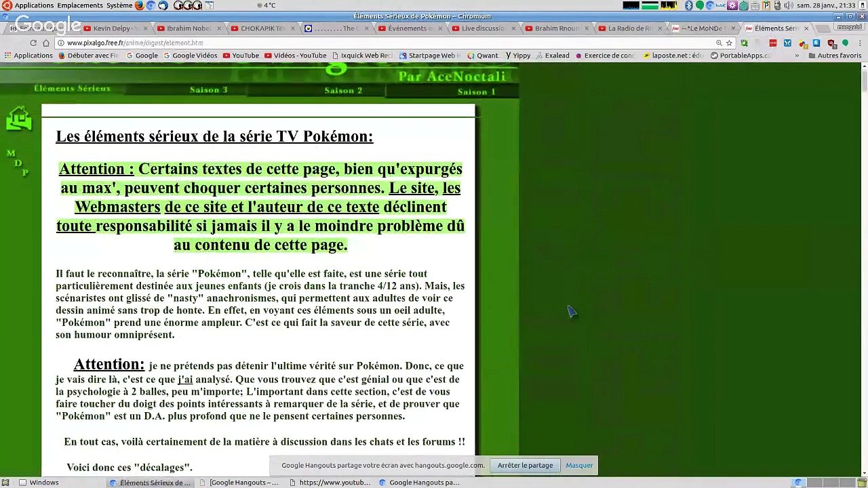The image size is (868, 488).
Task: Open the YouTube bookmark
Action: click(241, 56)
